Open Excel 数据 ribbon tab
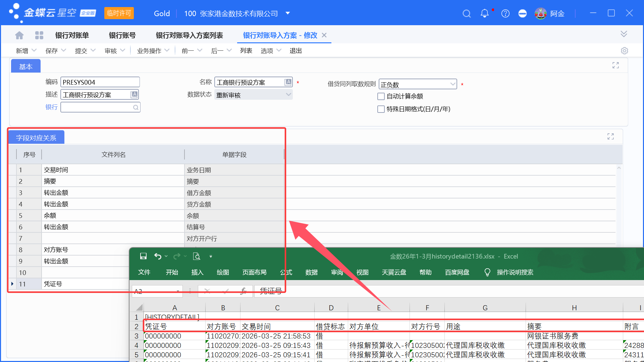The height and width of the screenshot is (362, 644). coord(311,272)
